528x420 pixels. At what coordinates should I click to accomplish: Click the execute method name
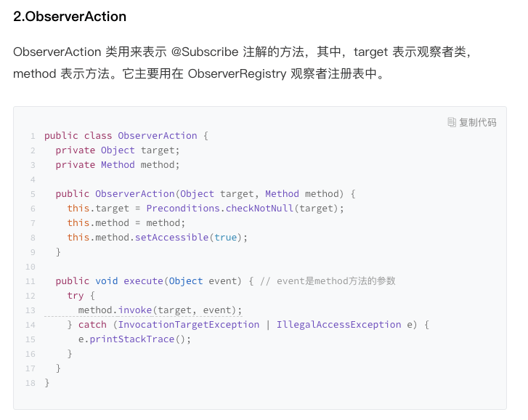(143, 281)
